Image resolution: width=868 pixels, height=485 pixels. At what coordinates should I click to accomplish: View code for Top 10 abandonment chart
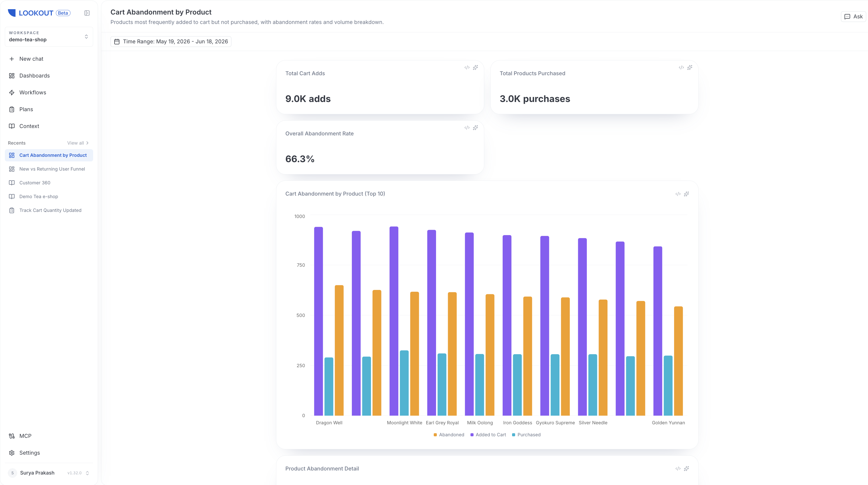coord(678,194)
